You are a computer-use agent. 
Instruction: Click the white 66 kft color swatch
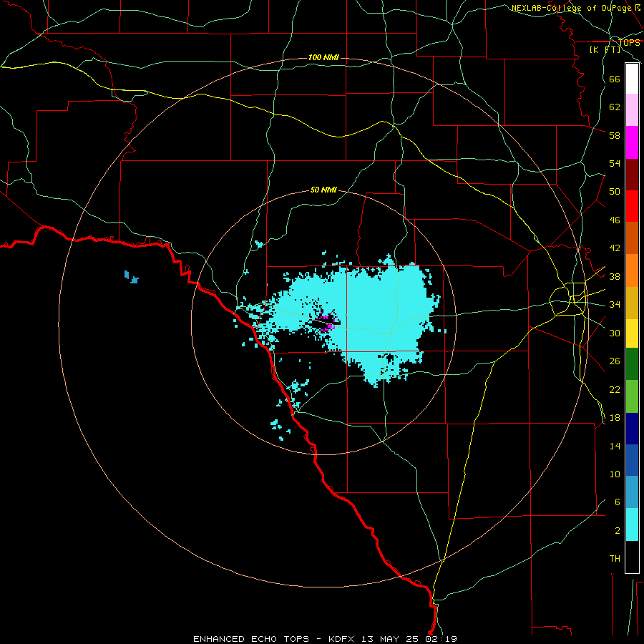tap(632, 79)
